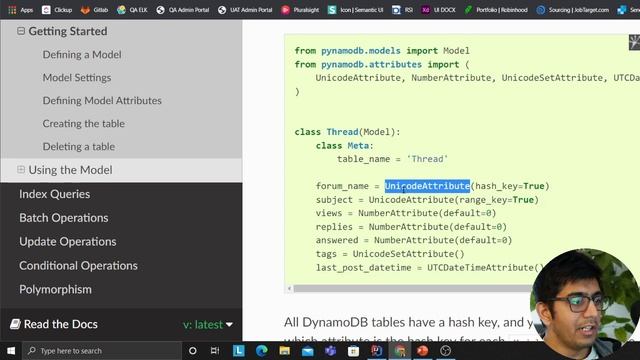Open Microsoft Store from the taskbar
This screenshot has width=640, height=360.
353,351
